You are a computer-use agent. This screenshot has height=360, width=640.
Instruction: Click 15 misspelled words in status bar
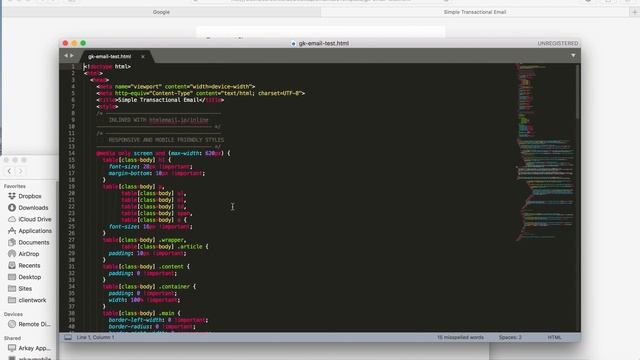pyautogui.click(x=460, y=338)
